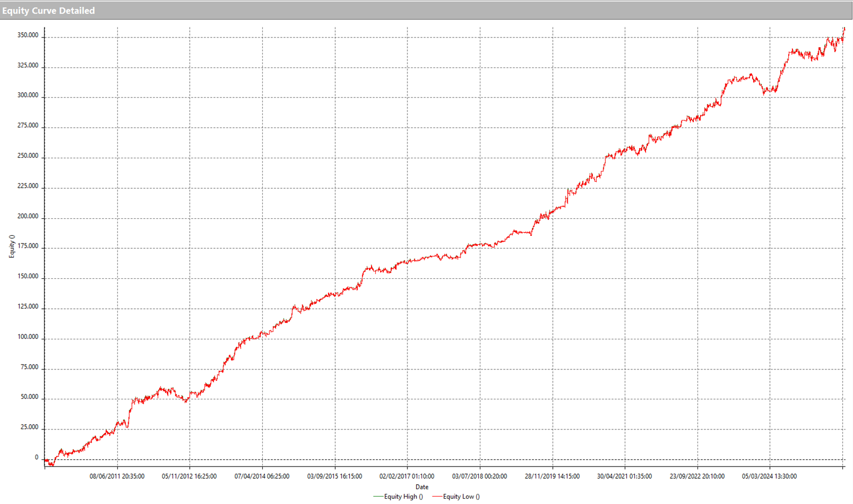Select the 07/04/2014 06:25:00 axis label
Screen dimensions: 853x504
(x=262, y=476)
